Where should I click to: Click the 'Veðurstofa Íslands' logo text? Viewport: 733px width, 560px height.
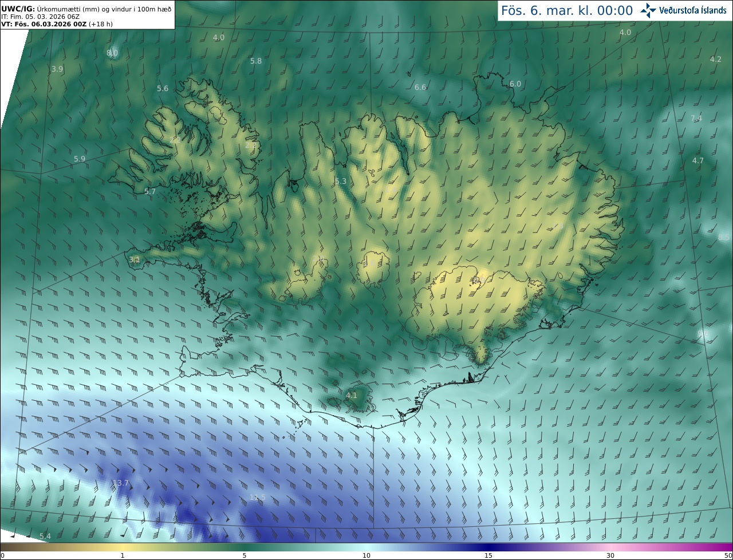click(693, 10)
